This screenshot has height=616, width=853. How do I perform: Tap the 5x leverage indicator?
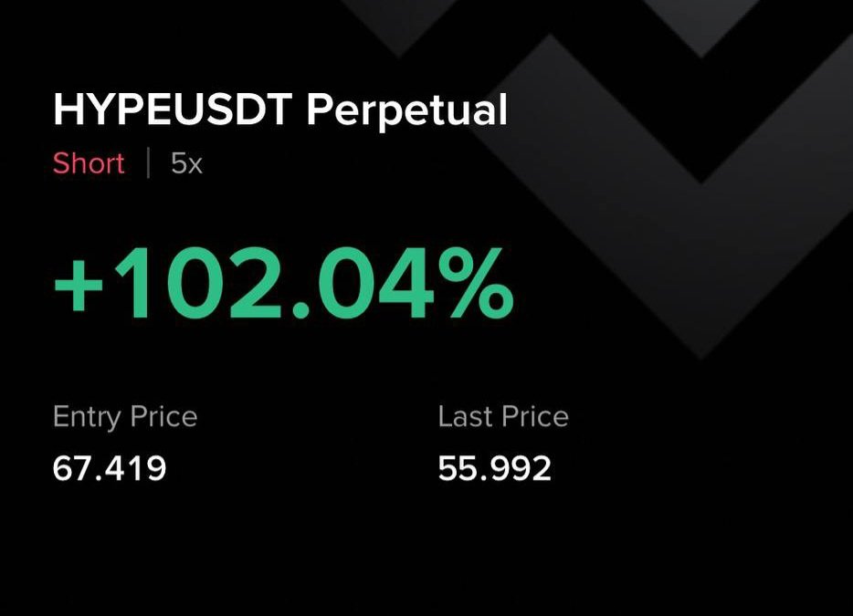(x=186, y=163)
